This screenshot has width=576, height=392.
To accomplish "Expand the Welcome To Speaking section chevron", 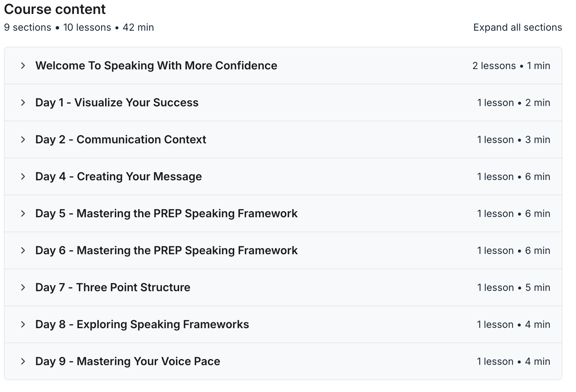I will [x=23, y=66].
